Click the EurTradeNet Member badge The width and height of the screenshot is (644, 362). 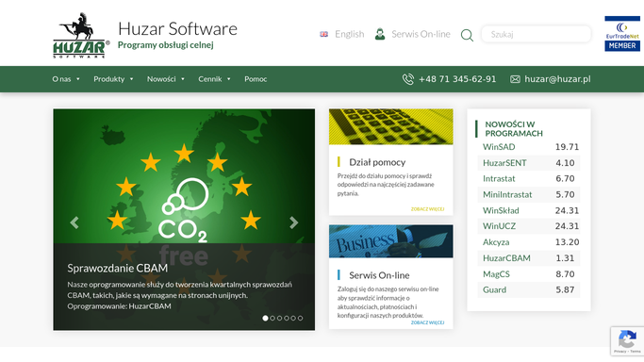tap(621, 34)
